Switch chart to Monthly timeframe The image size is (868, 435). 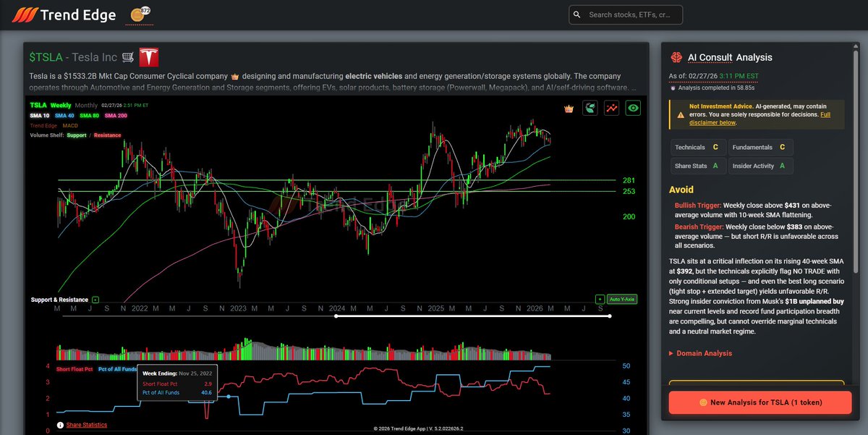86,106
